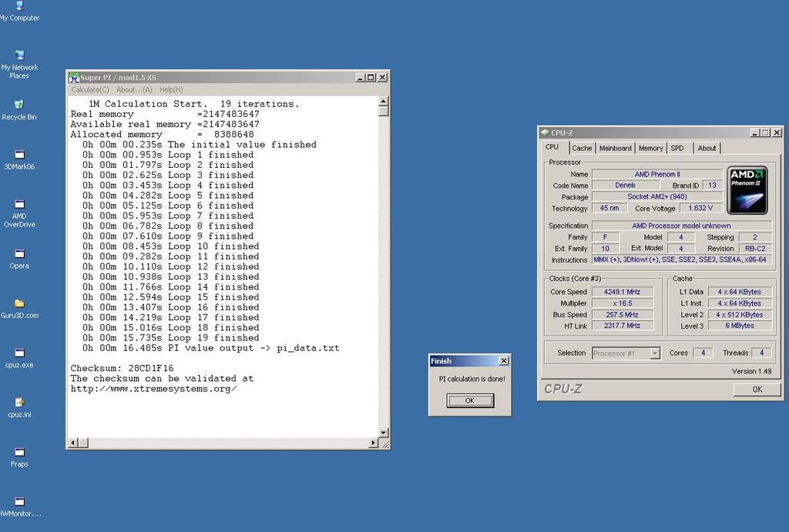The image size is (789, 532).
Task: Click the Code Name field showing Deneb
Action: click(626, 185)
